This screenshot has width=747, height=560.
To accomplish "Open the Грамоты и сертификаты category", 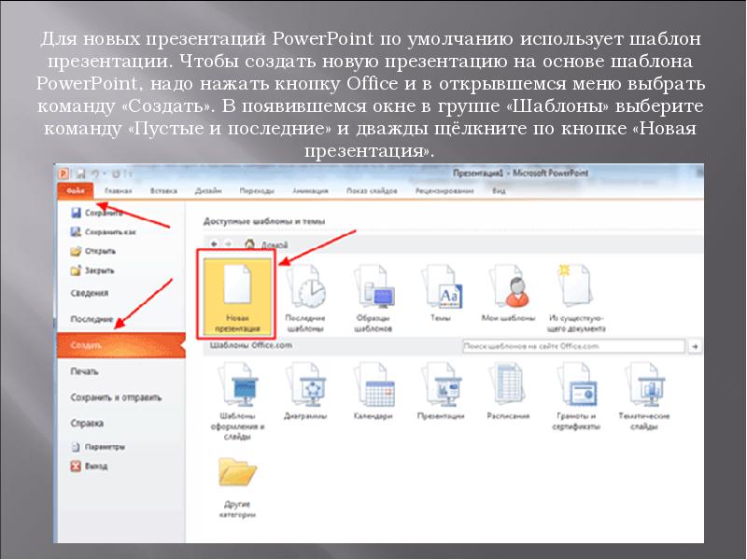I will coord(576,396).
